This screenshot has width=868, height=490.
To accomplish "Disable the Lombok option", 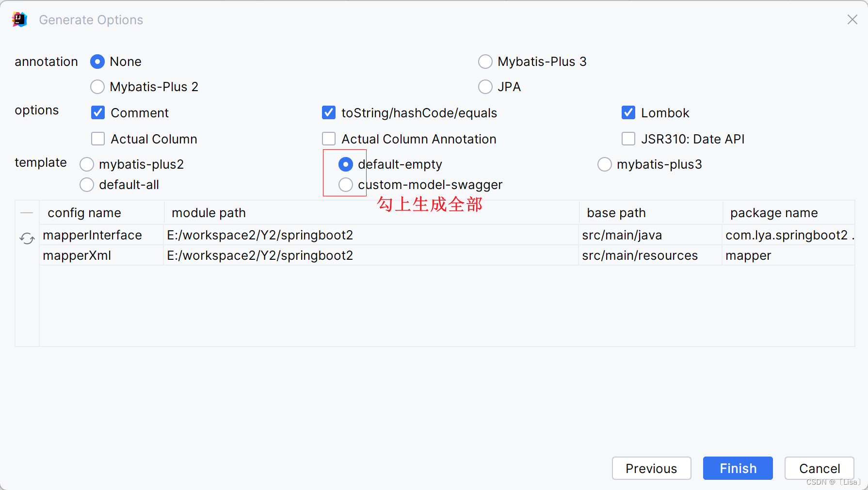I will (628, 112).
